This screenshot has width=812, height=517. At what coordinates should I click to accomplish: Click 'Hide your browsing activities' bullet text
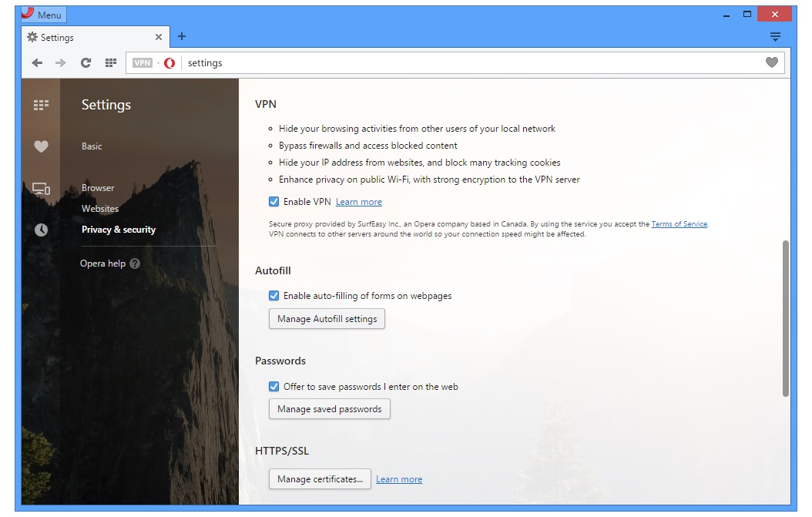click(x=417, y=129)
